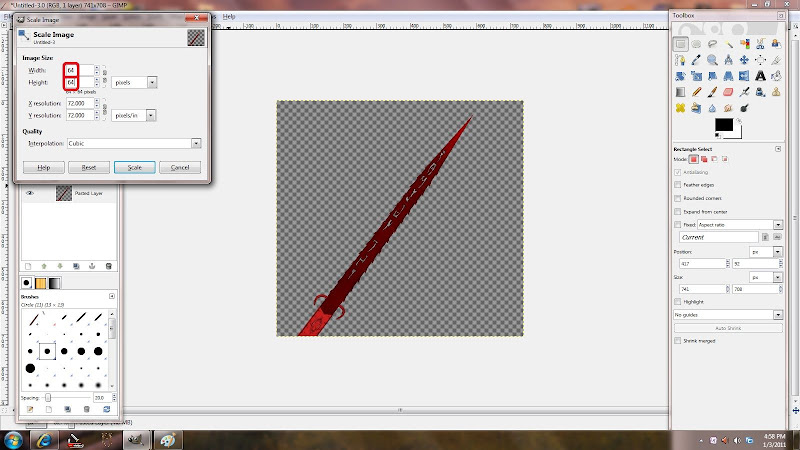Viewport: 800px width, 450px height.
Task: Select the Clone stamp tool
Action: (776, 92)
